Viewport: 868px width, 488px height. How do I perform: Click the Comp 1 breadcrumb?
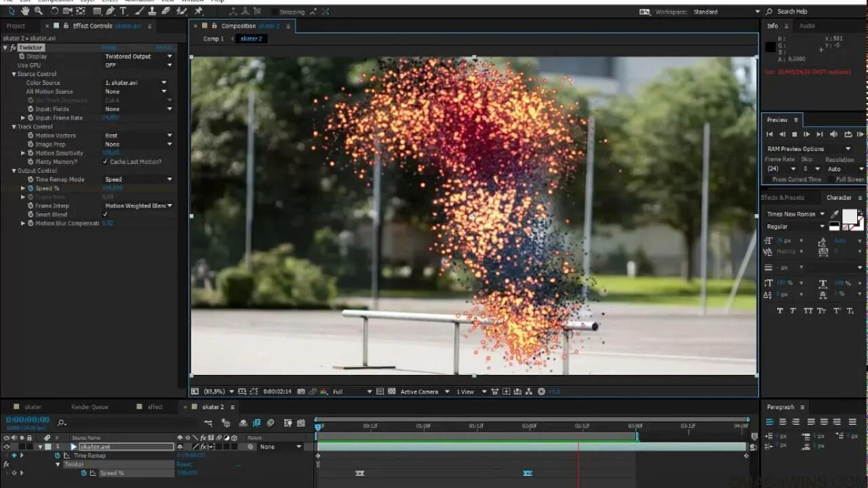213,39
